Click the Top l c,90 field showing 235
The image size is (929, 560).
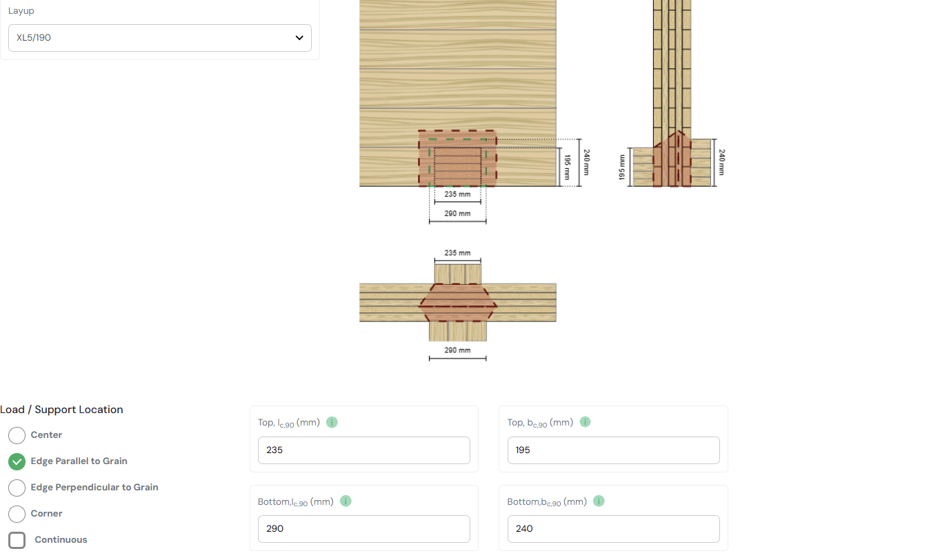click(363, 450)
